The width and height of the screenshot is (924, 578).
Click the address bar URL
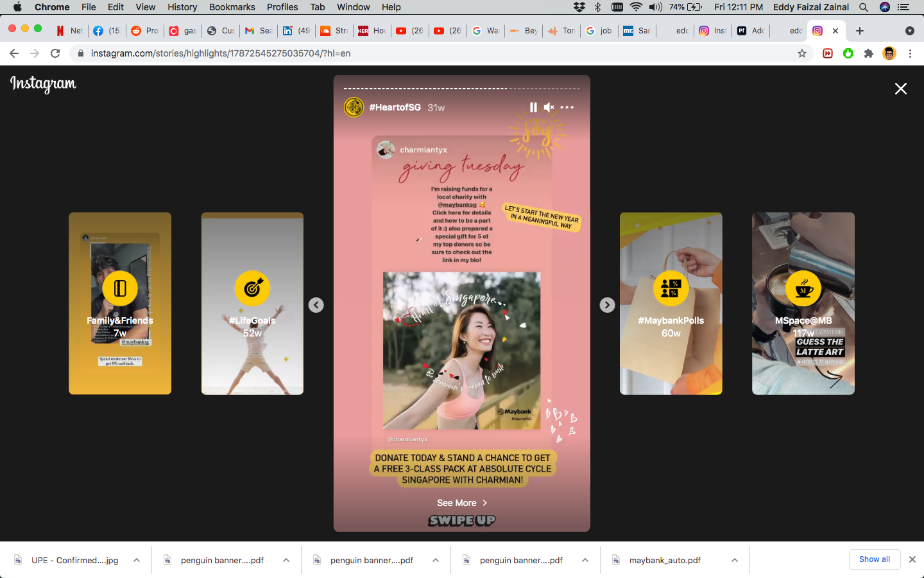pyautogui.click(x=221, y=53)
